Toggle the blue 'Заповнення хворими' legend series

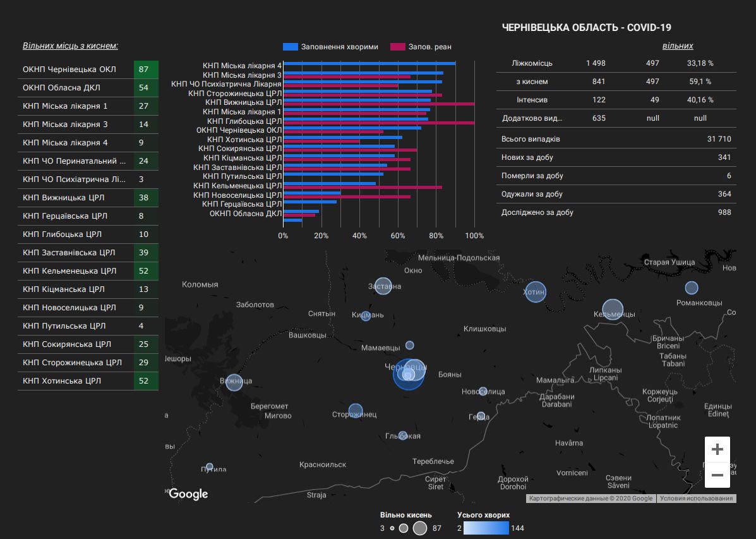pyautogui.click(x=331, y=47)
